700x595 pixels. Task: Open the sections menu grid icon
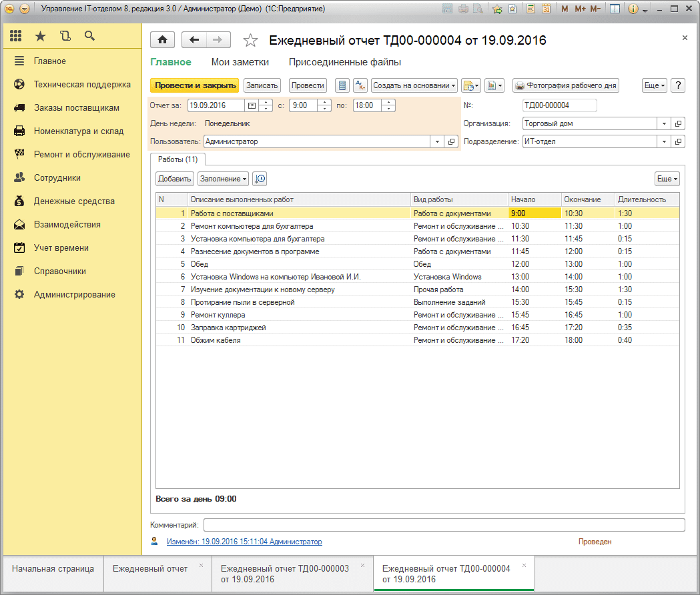[x=16, y=36]
